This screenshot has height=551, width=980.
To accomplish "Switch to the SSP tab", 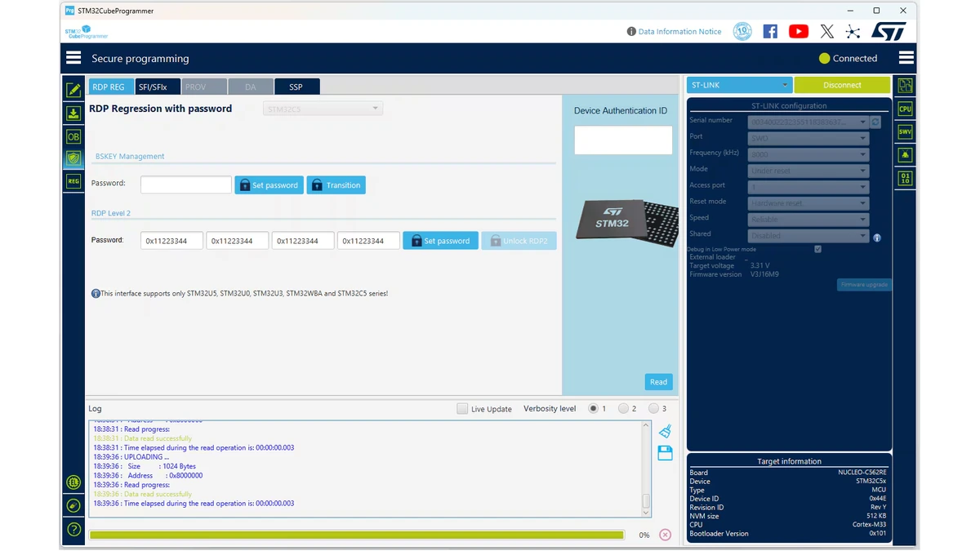I will click(296, 87).
